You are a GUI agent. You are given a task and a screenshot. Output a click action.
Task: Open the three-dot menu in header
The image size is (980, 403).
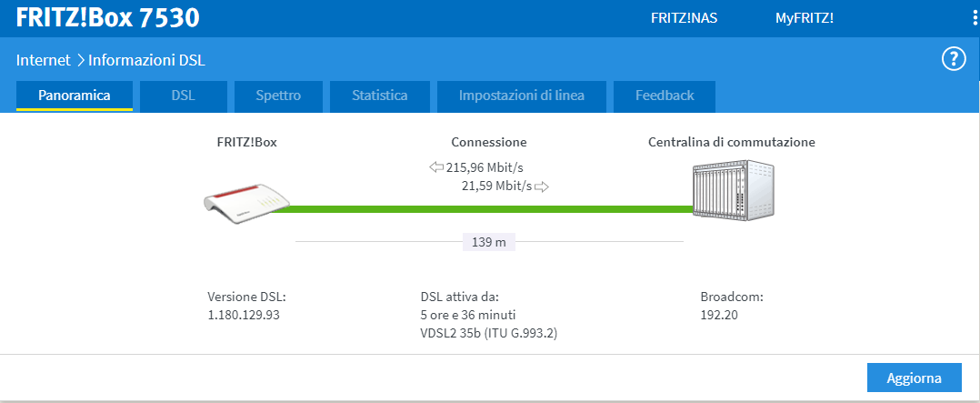(975, 18)
